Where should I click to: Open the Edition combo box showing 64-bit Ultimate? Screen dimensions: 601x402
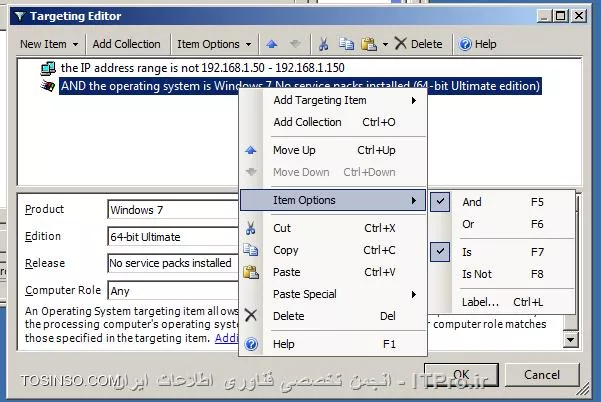(x=173, y=237)
